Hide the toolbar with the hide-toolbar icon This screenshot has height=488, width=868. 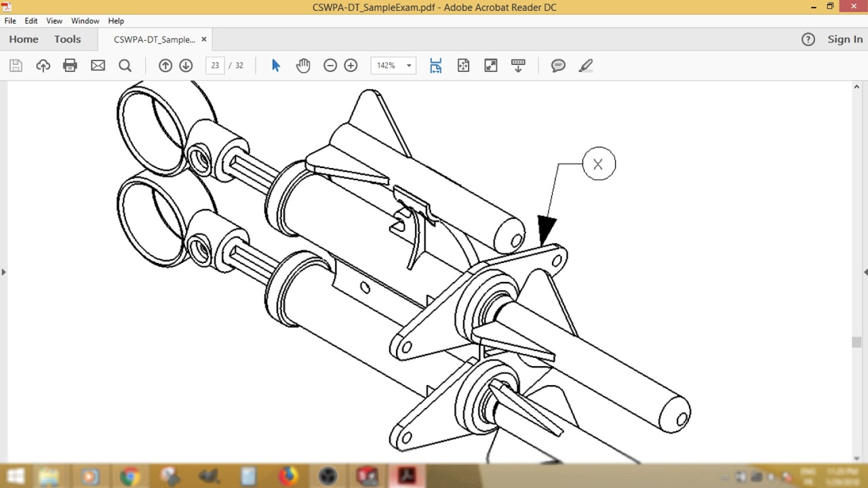(518, 65)
